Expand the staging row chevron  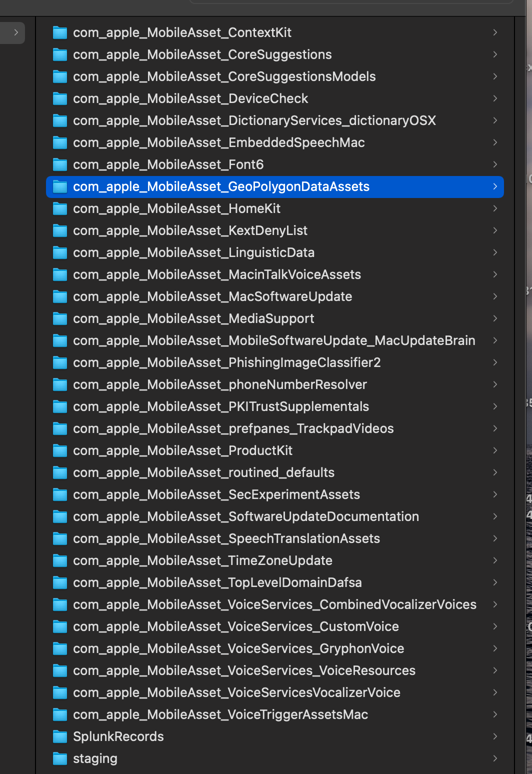[495, 758]
